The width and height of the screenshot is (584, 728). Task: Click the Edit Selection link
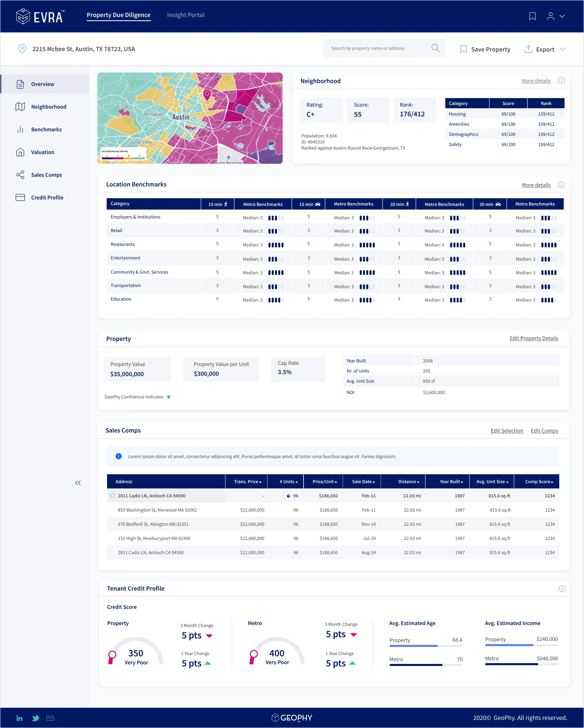507,431
